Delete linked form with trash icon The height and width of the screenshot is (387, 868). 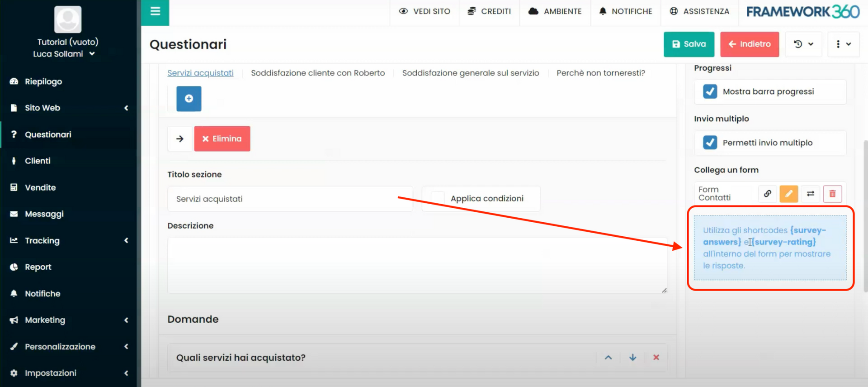click(x=832, y=194)
